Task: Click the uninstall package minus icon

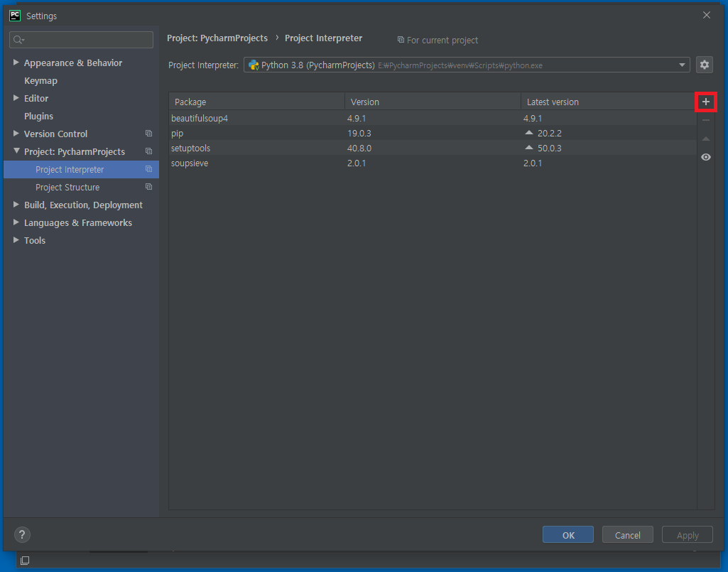Action: click(706, 120)
